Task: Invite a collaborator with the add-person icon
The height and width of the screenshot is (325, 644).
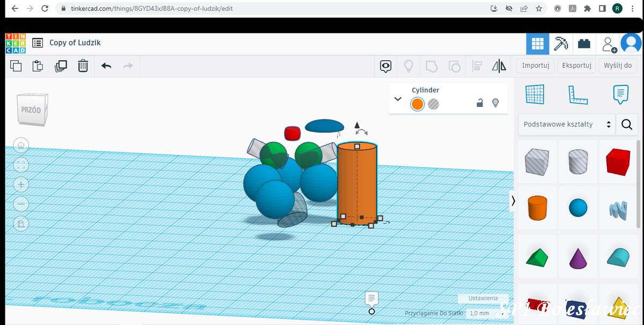Action: coord(609,44)
